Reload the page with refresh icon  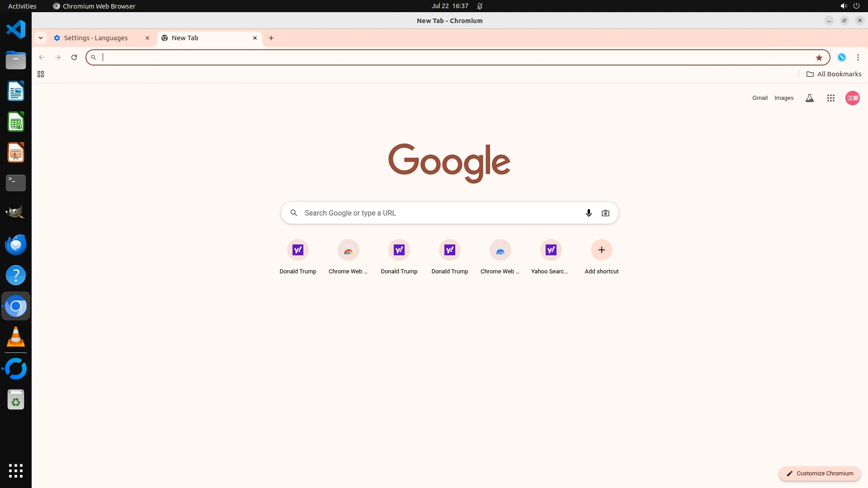[74, 57]
